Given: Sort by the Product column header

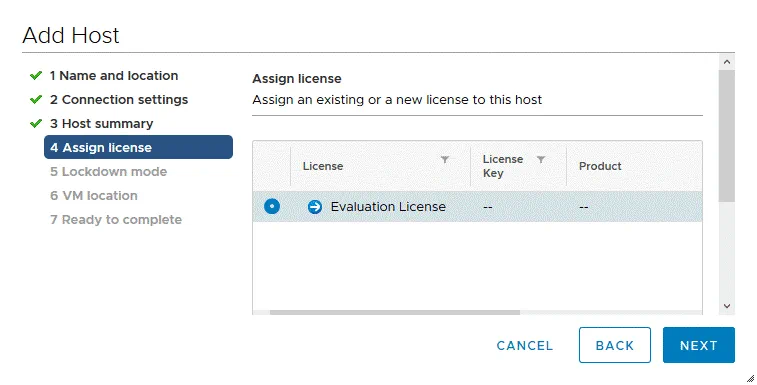Looking at the screenshot, I should 600,166.
